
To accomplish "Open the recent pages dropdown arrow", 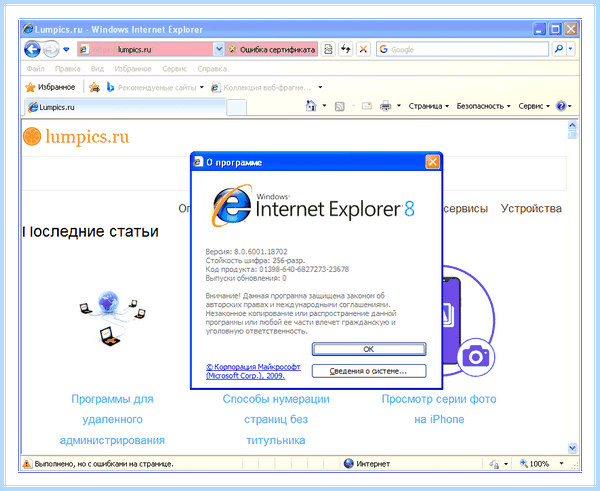I will (66, 49).
